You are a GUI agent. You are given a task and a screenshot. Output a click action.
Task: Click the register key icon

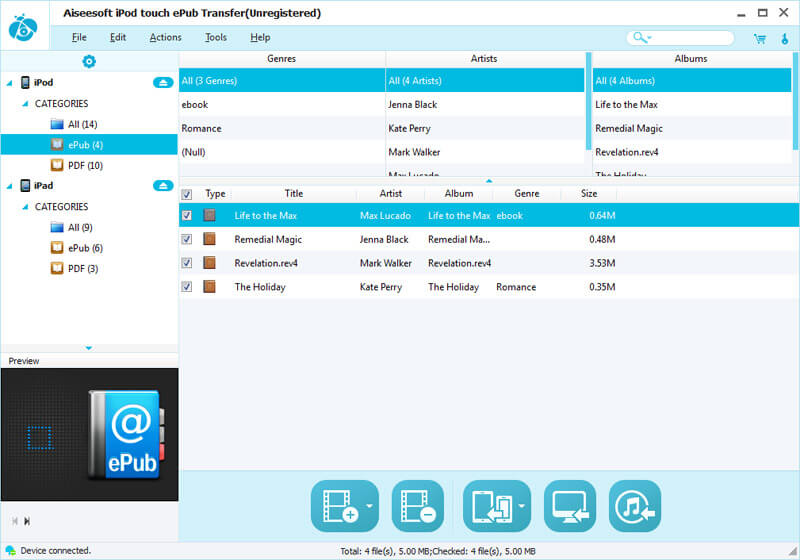(785, 38)
